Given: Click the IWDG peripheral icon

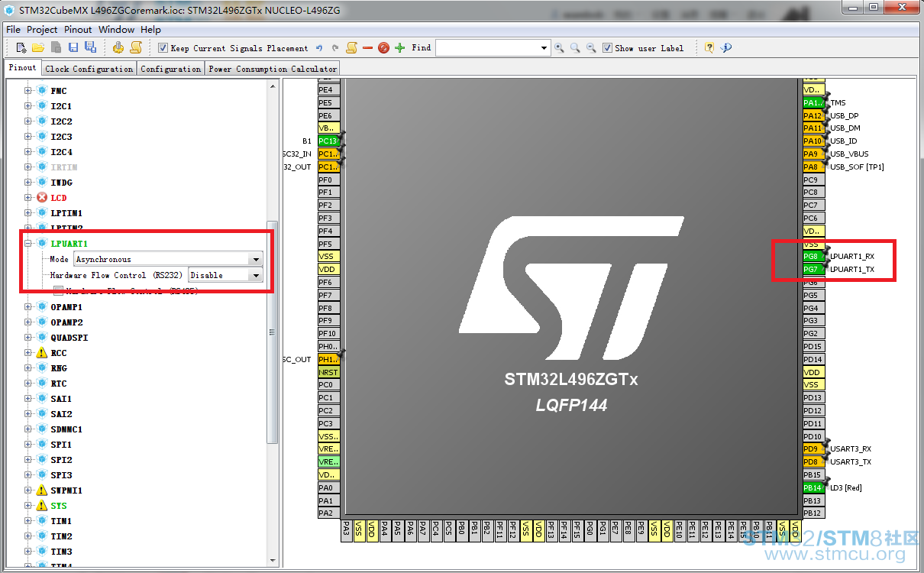Looking at the screenshot, I should click(42, 182).
